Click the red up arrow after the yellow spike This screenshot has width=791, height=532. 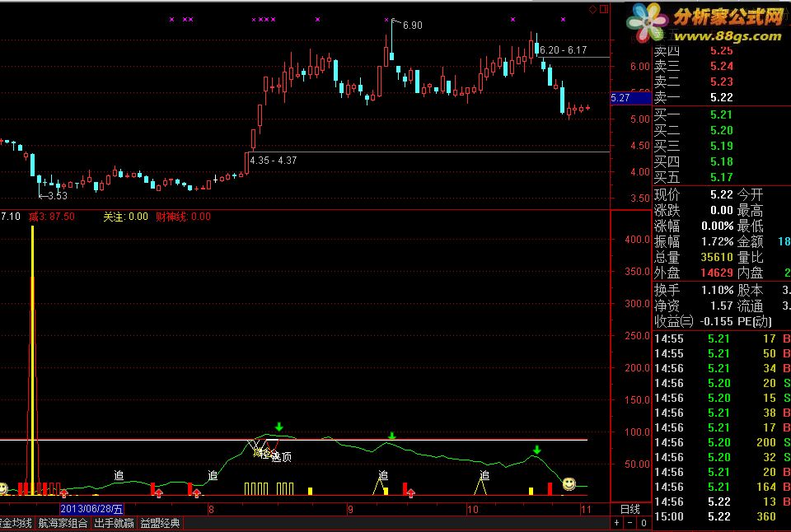click(63, 492)
